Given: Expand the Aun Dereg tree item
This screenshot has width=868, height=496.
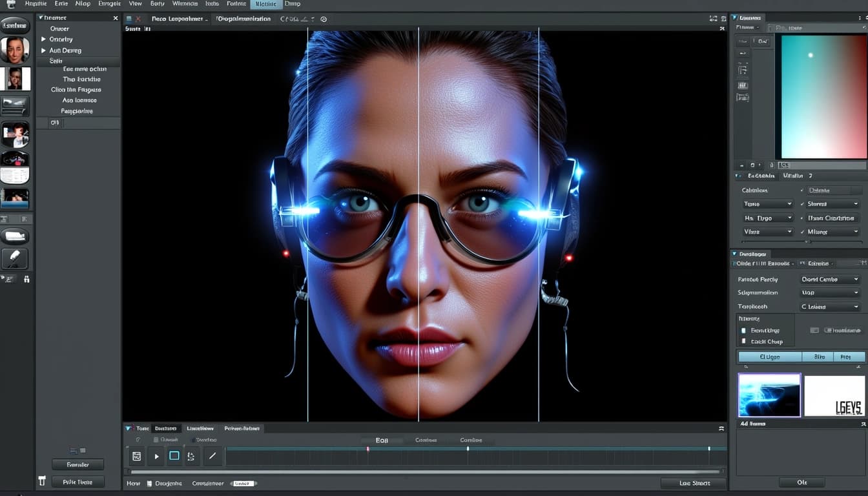Looking at the screenshot, I should [x=43, y=50].
